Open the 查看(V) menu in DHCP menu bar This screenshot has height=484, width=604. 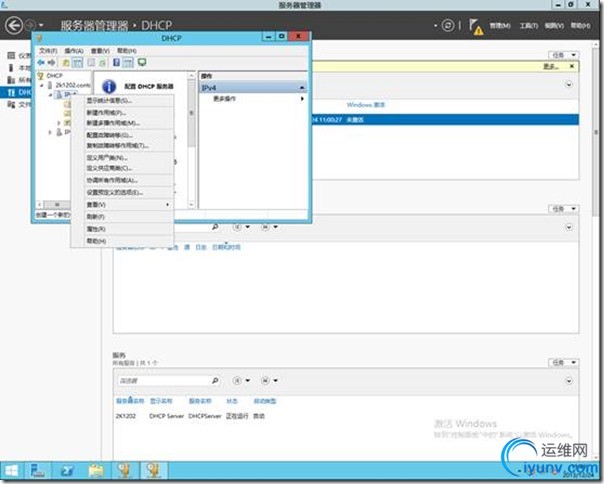click(x=100, y=51)
